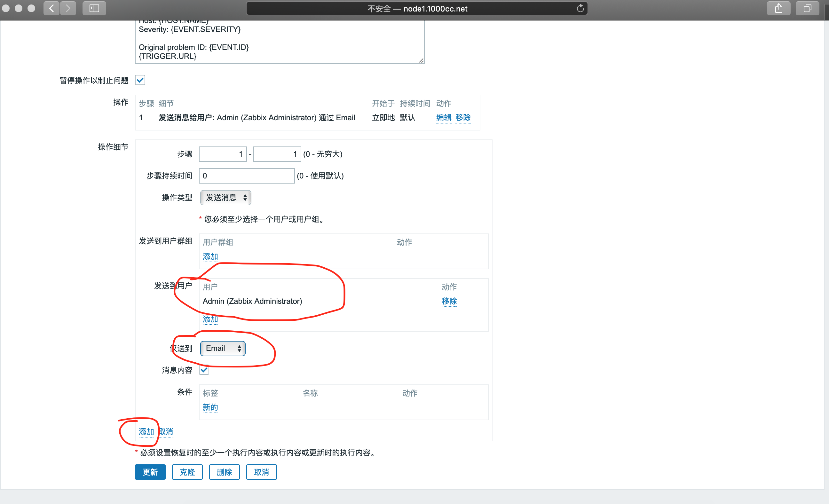829x504 pixels.
Task: Click the 步骤持续时间 input field
Action: (247, 176)
